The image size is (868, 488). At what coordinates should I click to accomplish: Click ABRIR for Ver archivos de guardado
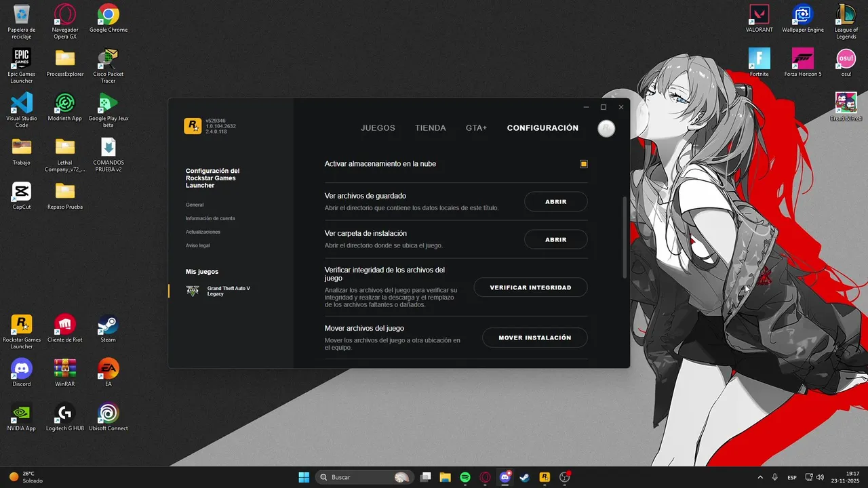click(556, 202)
